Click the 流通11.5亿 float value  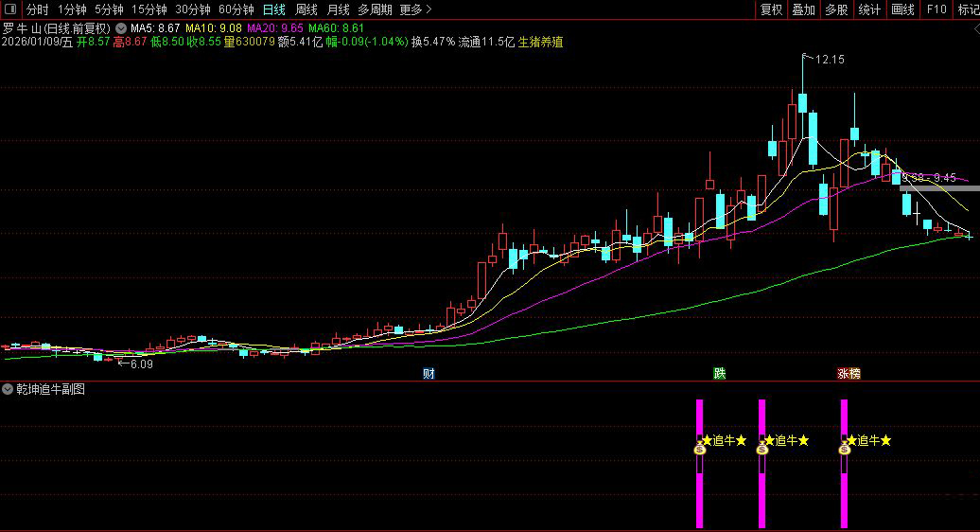[x=486, y=42]
